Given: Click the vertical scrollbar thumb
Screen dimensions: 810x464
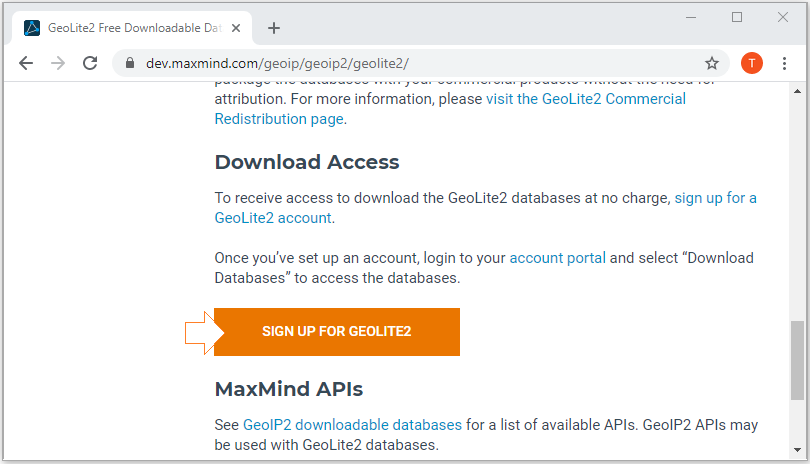Looking at the screenshot, I should tap(797, 360).
